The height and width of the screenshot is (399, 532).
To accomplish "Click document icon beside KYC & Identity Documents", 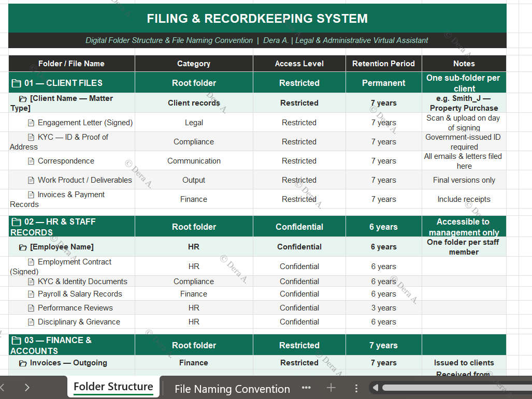I will coord(31,282).
